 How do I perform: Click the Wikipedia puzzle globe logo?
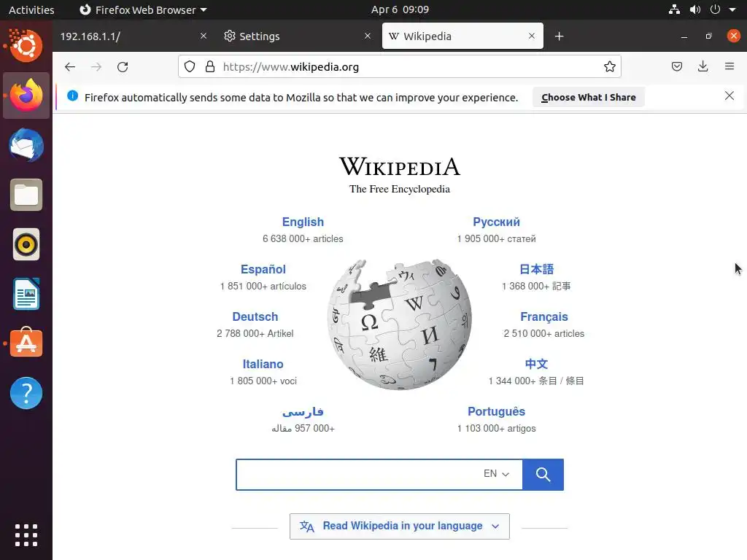coord(399,324)
